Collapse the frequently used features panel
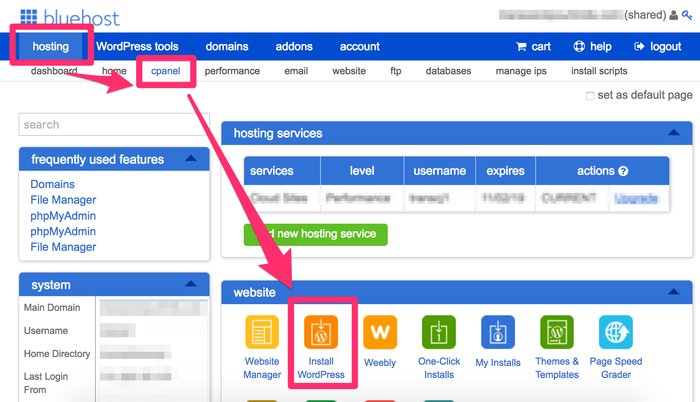700x402 pixels. pyautogui.click(x=191, y=158)
